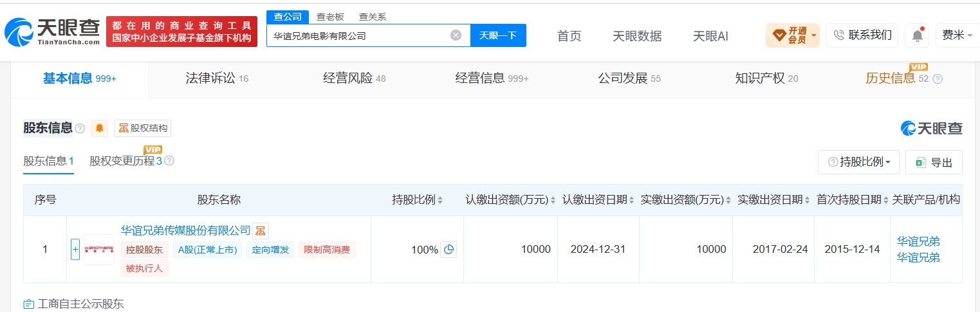The width and height of the screenshot is (980, 312).
Task: Click the 定向增发 tag
Action: click(270, 250)
